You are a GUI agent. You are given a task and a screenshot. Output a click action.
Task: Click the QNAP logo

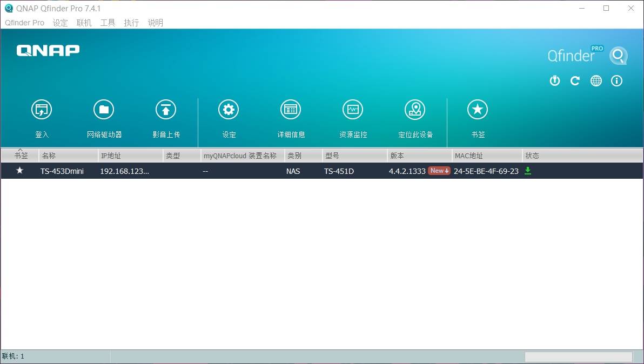pos(48,50)
